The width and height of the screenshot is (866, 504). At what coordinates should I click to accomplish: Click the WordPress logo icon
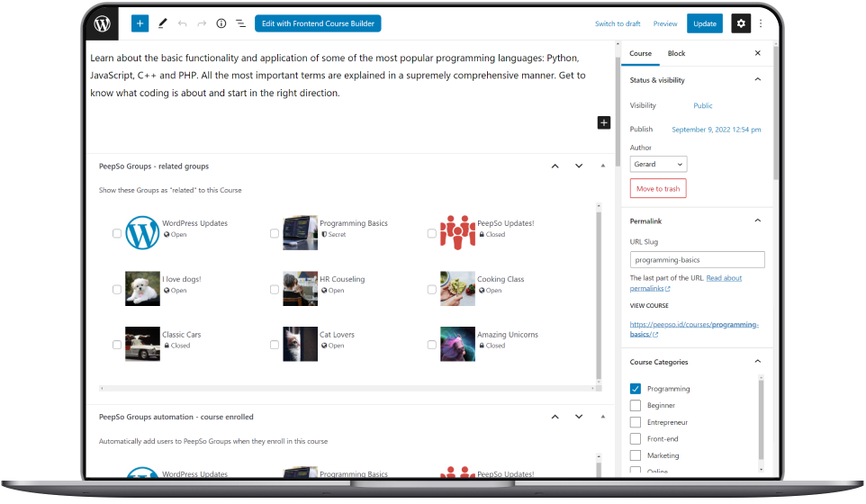click(x=104, y=23)
